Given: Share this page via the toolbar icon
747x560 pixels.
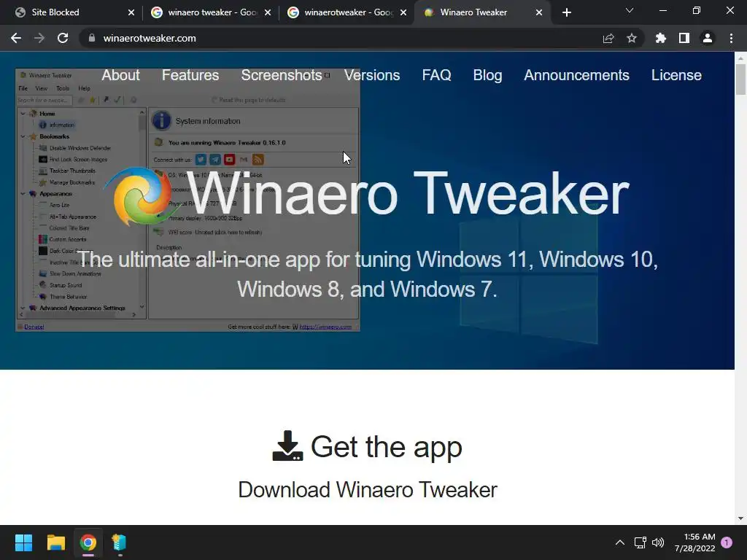Looking at the screenshot, I should [x=608, y=38].
